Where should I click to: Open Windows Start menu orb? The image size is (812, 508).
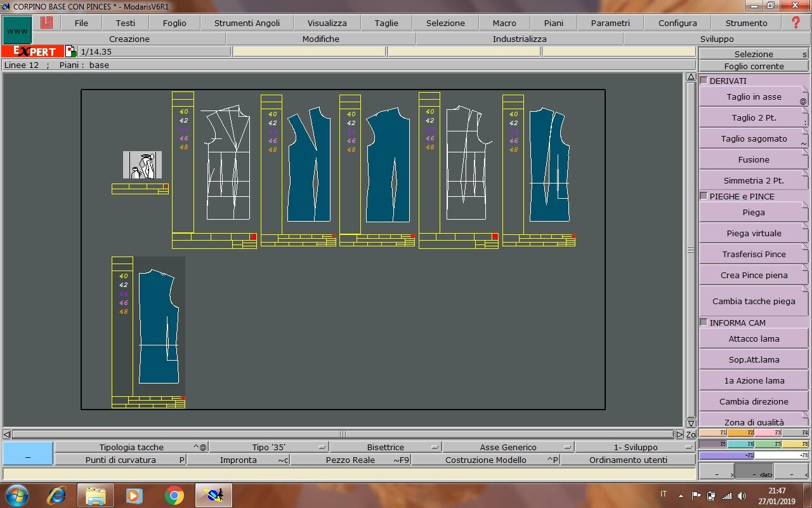(16, 495)
